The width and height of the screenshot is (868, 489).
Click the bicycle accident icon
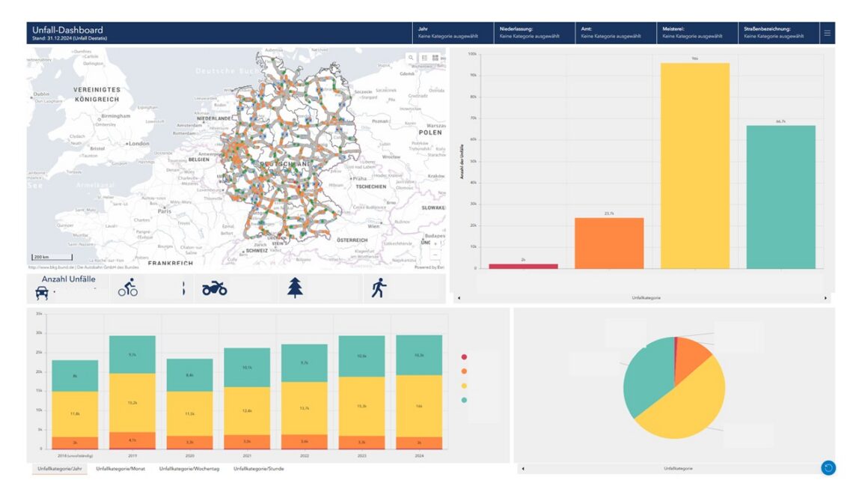[128, 288]
